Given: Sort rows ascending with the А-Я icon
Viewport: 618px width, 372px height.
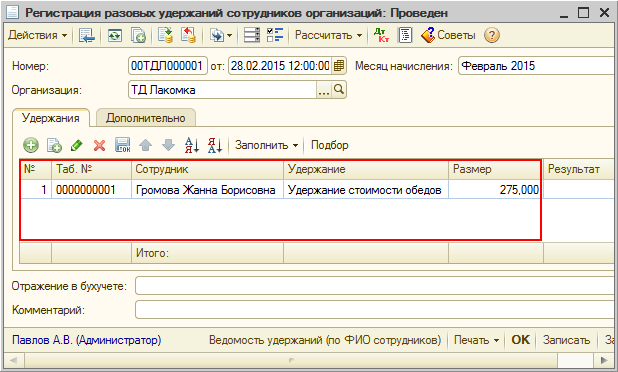Looking at the screenshot, I should [192, 145].
